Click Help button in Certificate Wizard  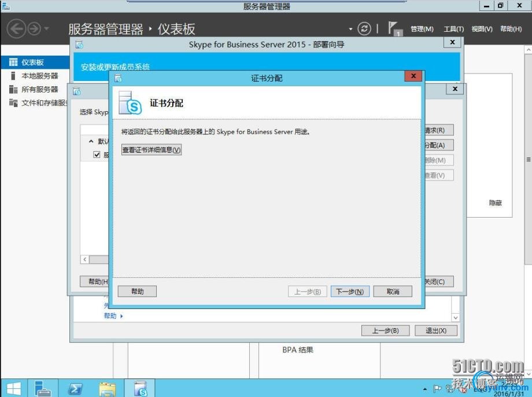(x=94, y=281)
